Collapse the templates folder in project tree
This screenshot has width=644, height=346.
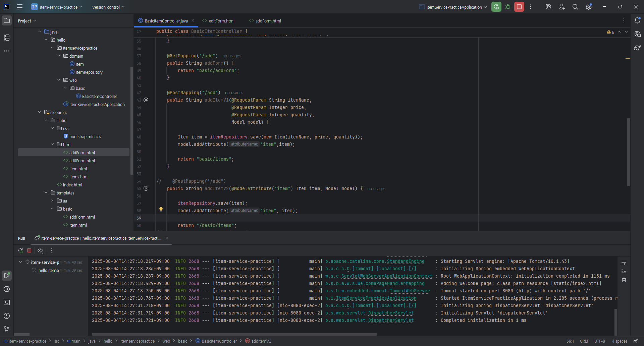click(x=46, y=193)
